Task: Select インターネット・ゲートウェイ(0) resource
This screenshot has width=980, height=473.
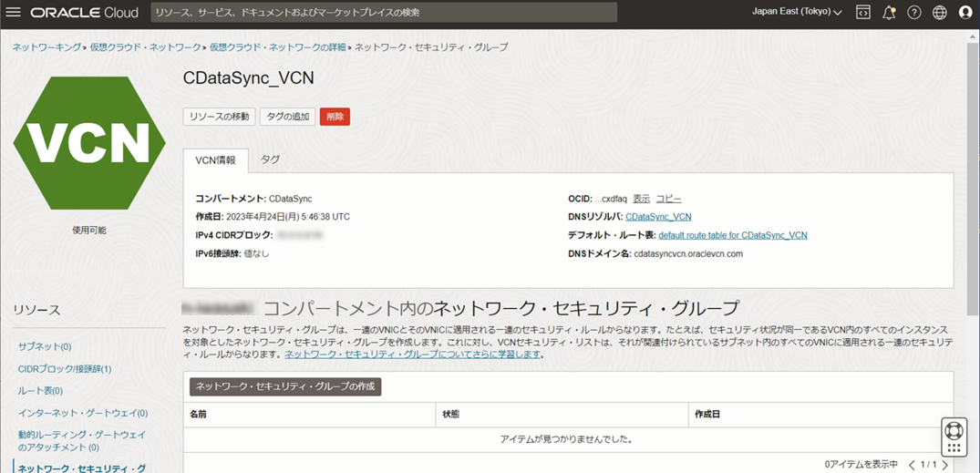Action: coord(83,413)
